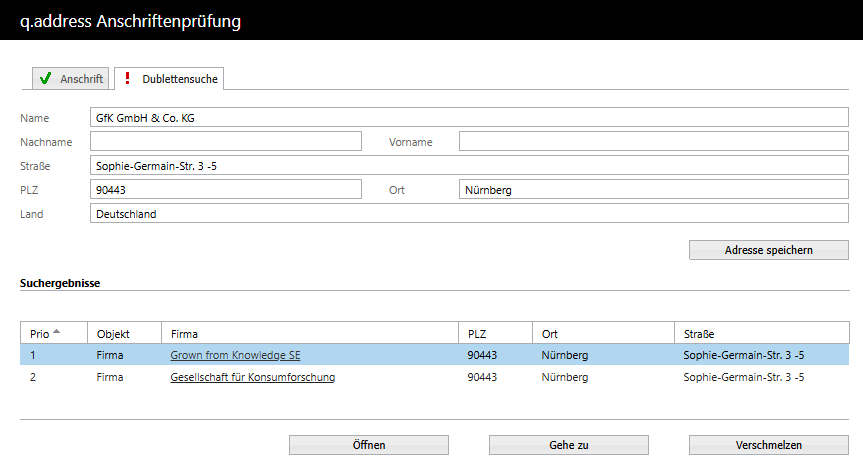Click the red exclamation icon on Dublettensuche
863x465 pixels.
127,78
